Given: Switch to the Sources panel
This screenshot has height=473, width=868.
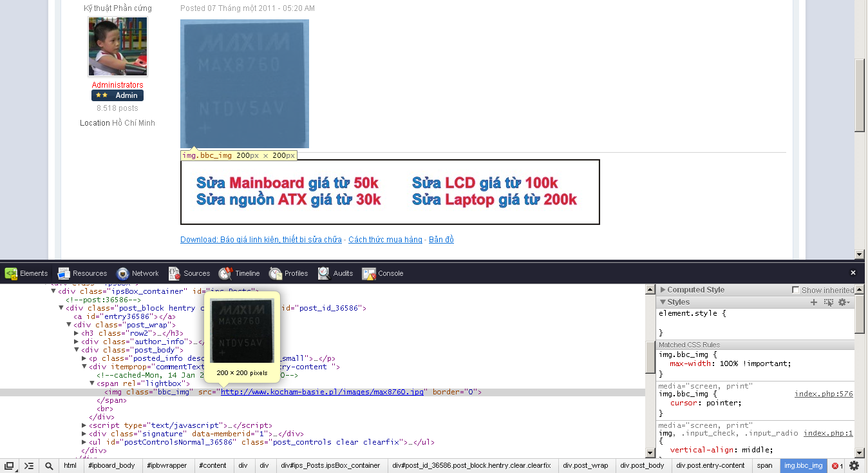Looking at the screenshot, I should point(189,273).
